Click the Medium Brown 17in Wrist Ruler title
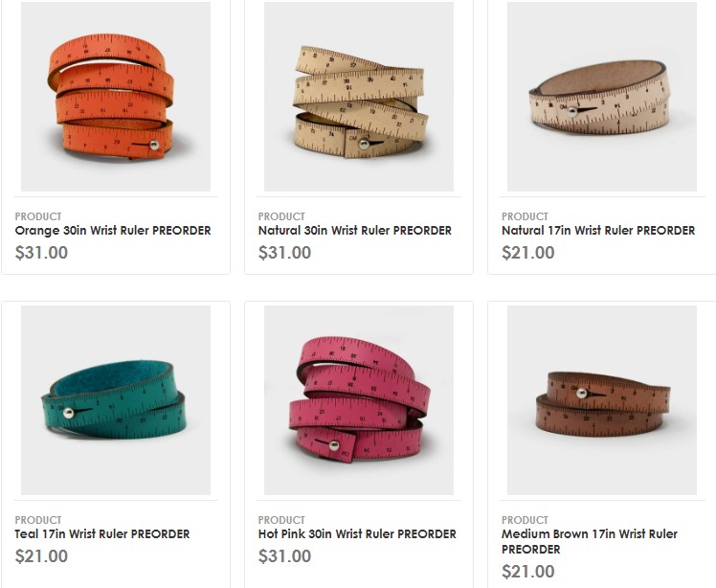Screen dimensions: 716x588 pyautogui.click(x=590, y=541)
